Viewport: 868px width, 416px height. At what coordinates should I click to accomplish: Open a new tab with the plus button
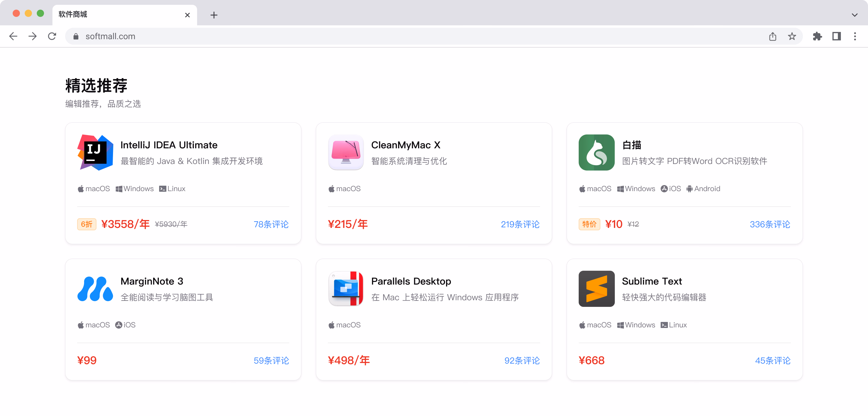pyautogui.click(x=214, y=15)
